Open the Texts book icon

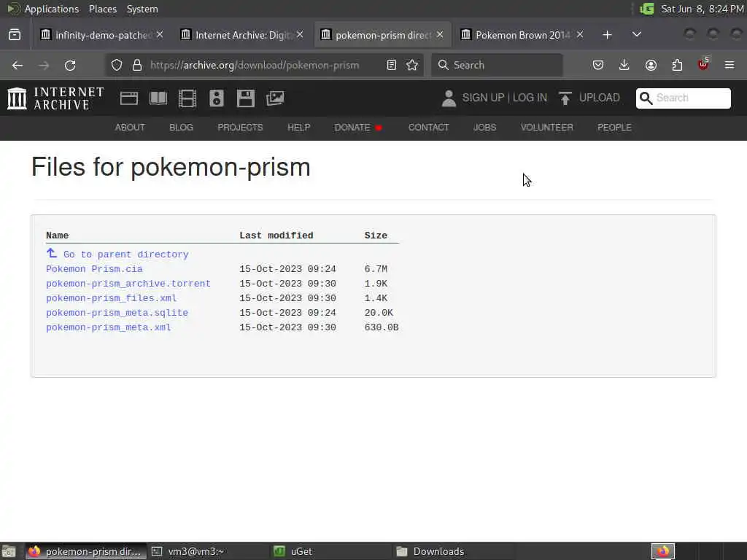click(x=158, y=98)
